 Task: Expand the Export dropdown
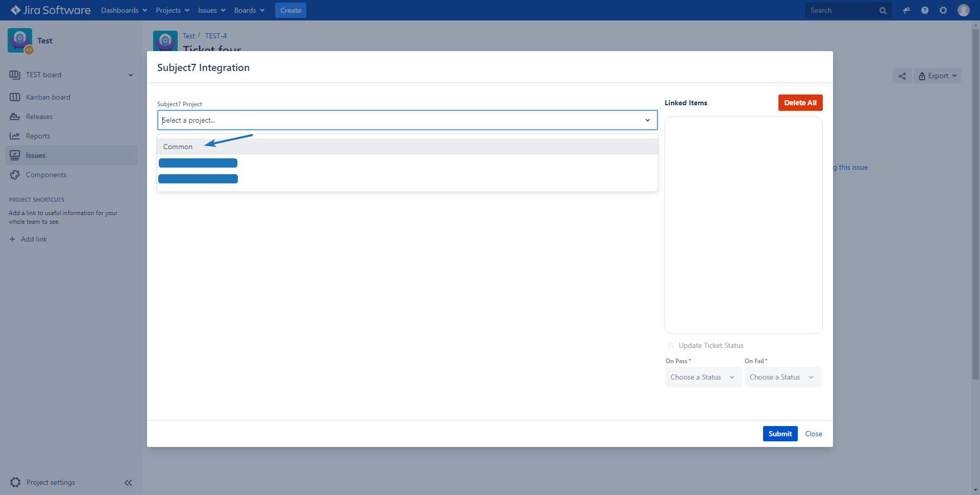pos(938,76)
